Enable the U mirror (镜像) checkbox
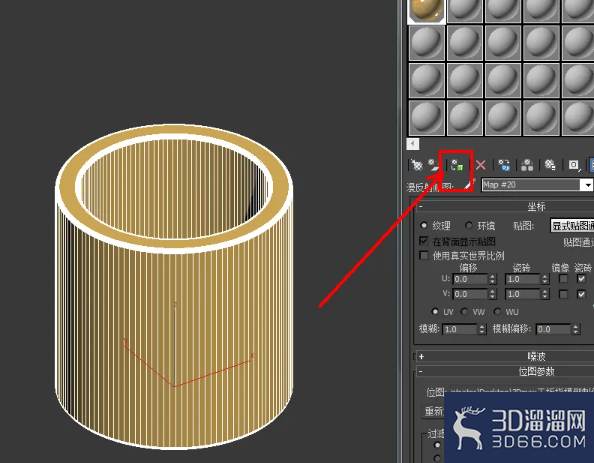 tap(563, 279)
